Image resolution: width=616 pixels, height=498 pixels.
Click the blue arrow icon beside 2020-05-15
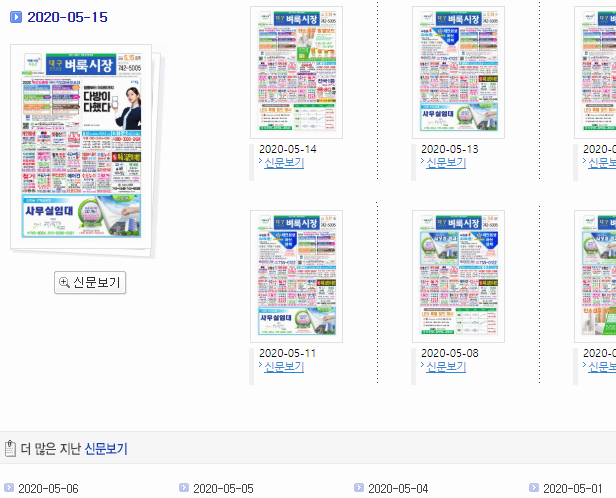pos(16,17)
